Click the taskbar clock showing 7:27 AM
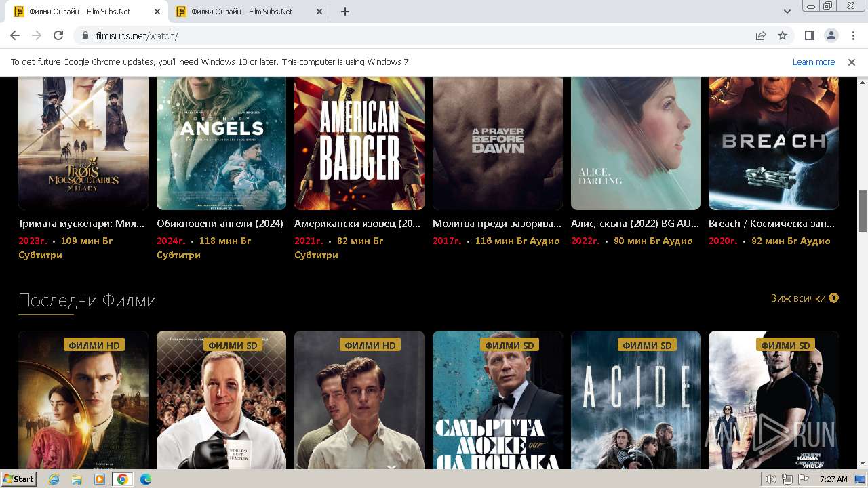 833,479
